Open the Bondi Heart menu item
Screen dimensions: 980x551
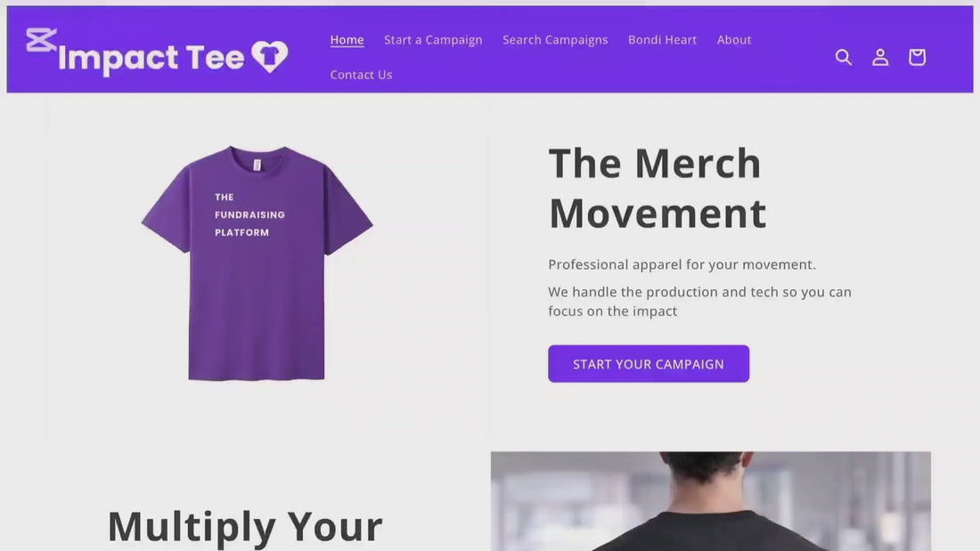click(x=662, y=39)
